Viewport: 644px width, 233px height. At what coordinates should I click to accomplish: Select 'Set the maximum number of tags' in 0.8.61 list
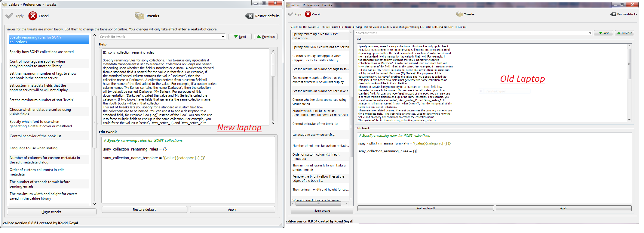click(x=49, y=76)
